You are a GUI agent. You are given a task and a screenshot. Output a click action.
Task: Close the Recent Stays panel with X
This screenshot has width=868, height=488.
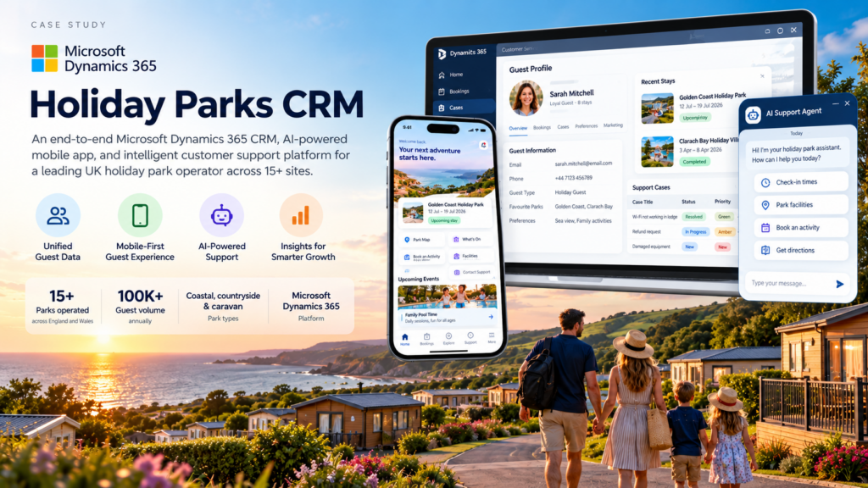[x=762, y=76]
